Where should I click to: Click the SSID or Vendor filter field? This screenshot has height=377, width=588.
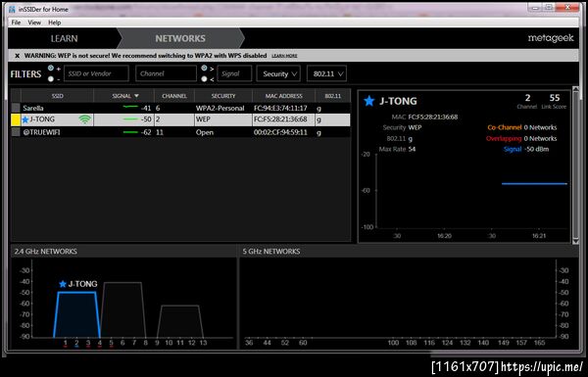click(96, 73)
